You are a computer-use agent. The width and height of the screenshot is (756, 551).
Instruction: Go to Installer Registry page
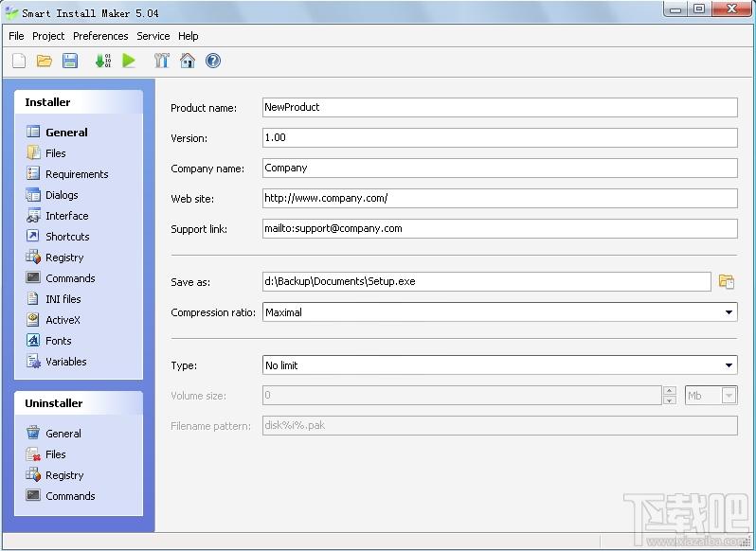(64, 258)
